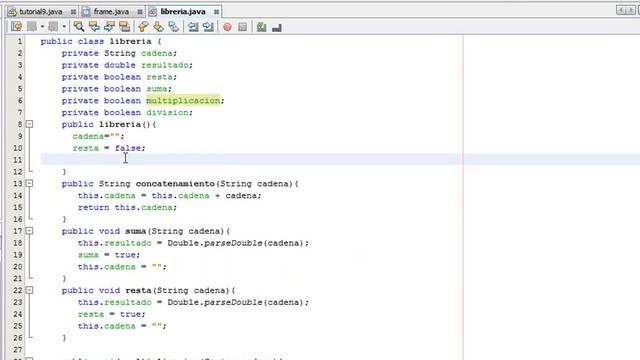This screenshot has width=640, height=360.
Task: Collapse the concatenamiento method fold on line 13
Action: (29, 183)
